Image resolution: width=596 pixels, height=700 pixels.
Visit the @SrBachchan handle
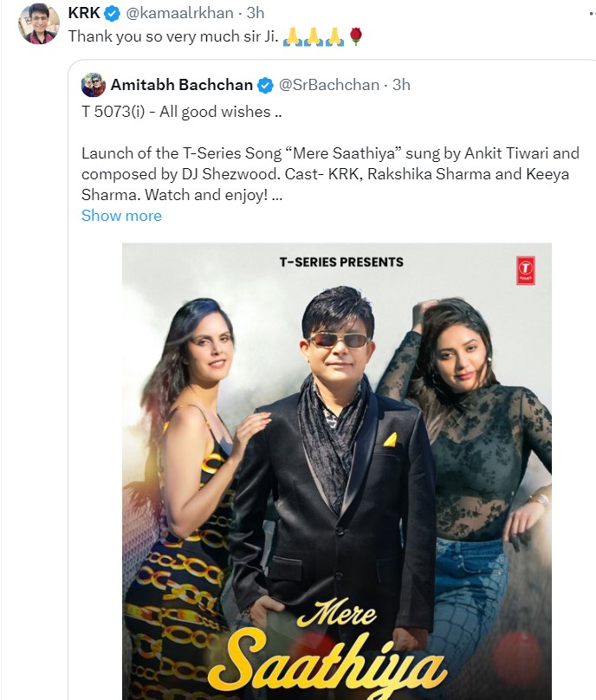328,85
